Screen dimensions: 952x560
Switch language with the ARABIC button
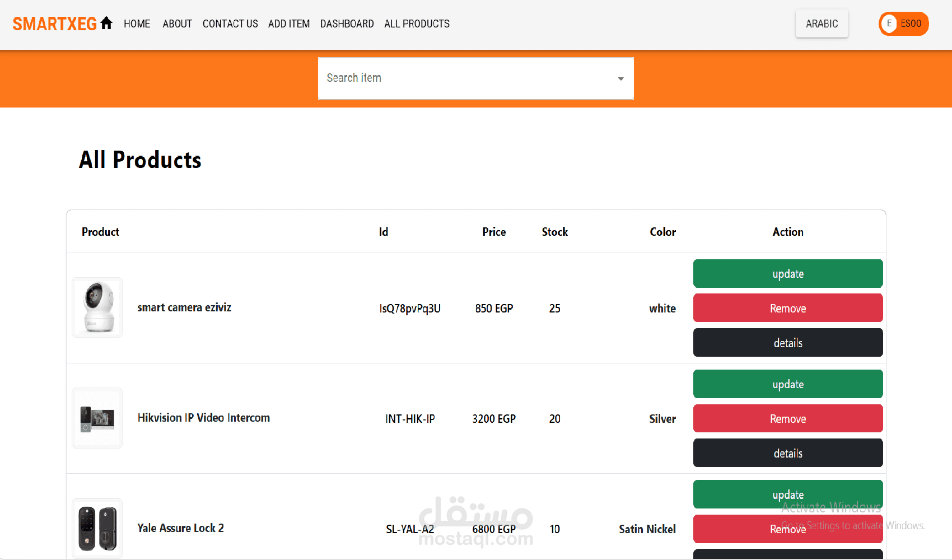click(x=822, y=24)
